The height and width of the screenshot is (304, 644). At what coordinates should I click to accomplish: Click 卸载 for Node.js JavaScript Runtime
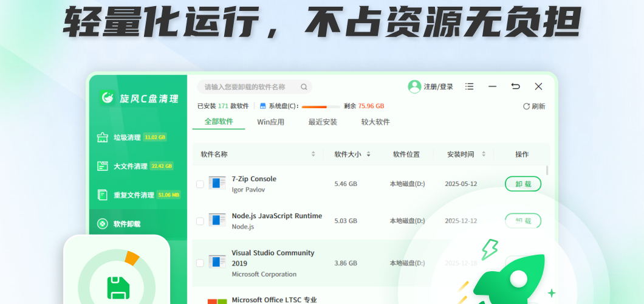click(523, 221)
